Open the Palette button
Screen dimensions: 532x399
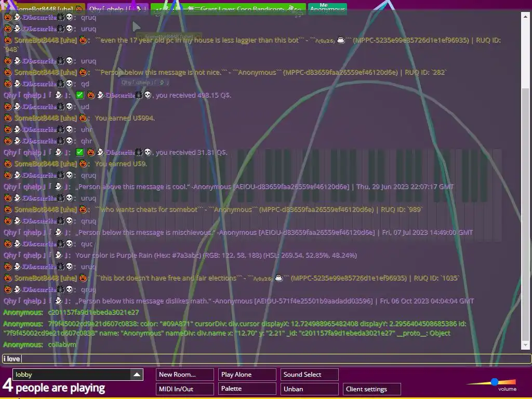[x=247, y=389]
